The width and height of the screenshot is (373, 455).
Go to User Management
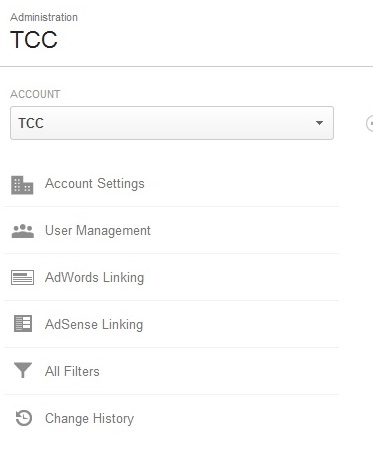point(98,231)
